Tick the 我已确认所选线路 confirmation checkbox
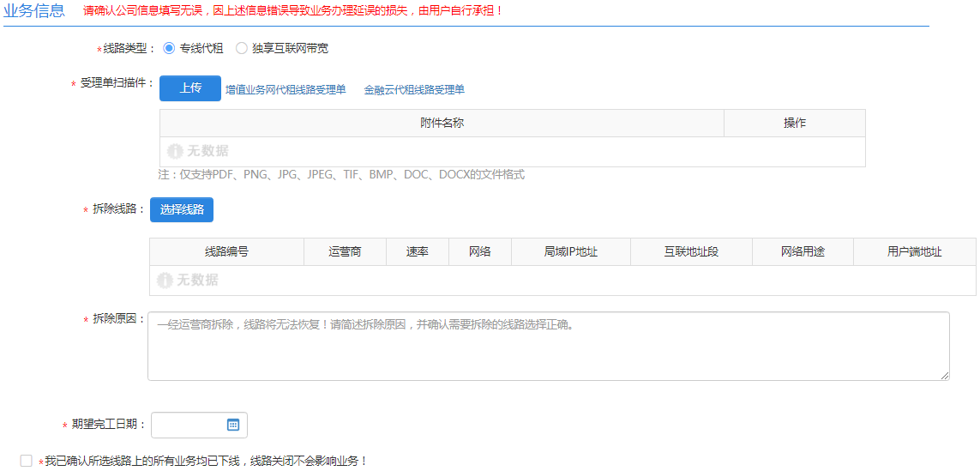This screenshot has width=980, height=471. [x=26, y=461]
